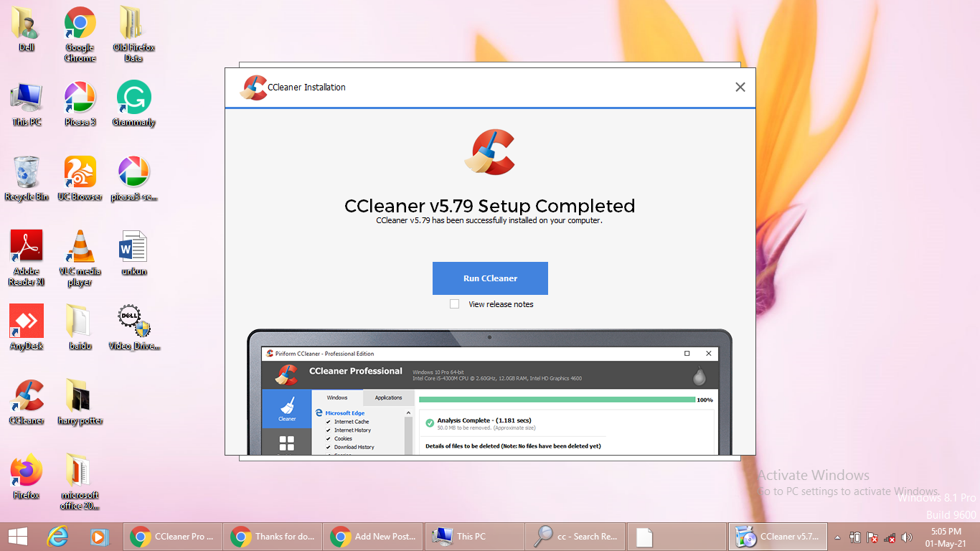This screenshot has width=980, height=551.
Task: Open the Action Center flag icon
Action: [872, 537]
